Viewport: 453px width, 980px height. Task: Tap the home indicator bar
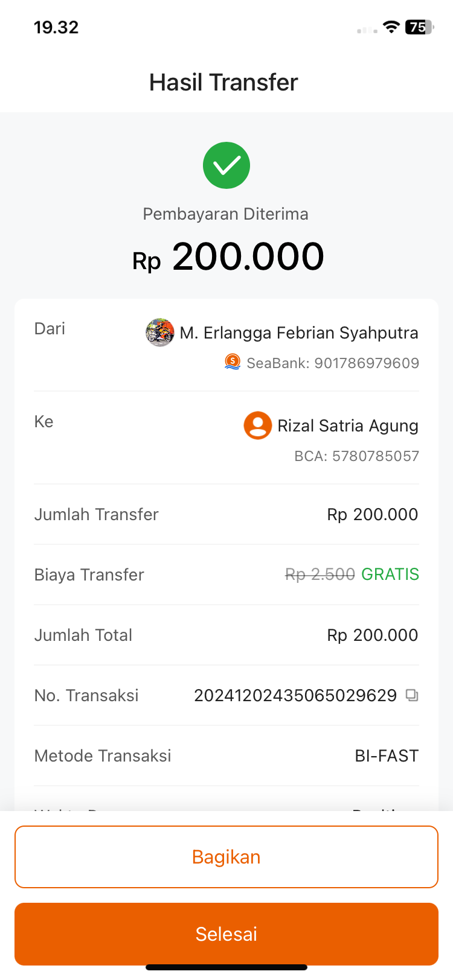226,967
